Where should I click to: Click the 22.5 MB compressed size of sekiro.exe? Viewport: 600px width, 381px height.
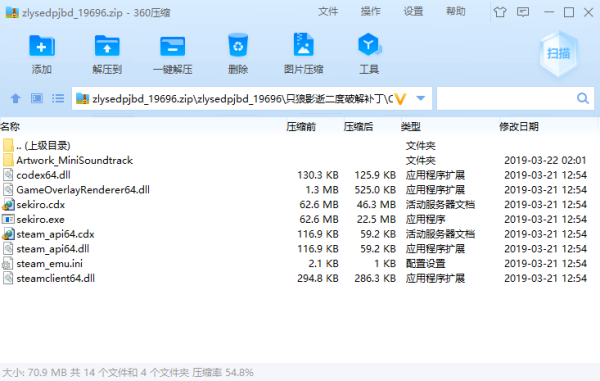pyautogui.click(x=376, y=219)
